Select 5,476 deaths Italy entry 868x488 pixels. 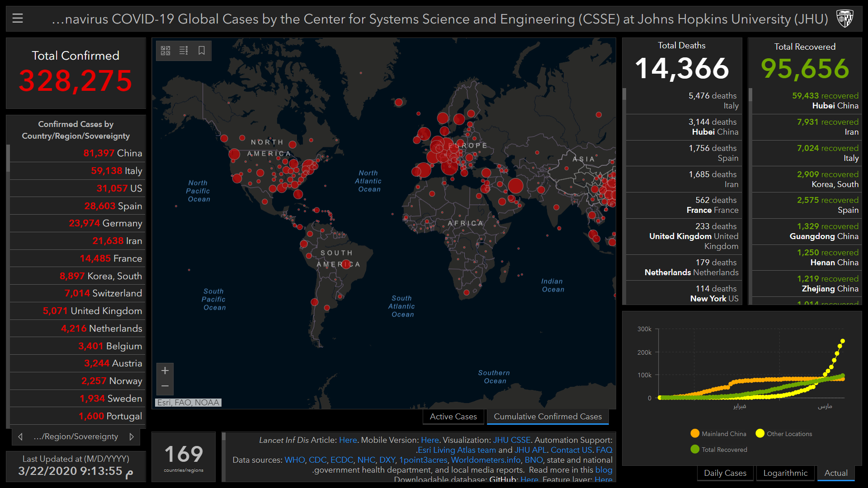pos(684,101)
